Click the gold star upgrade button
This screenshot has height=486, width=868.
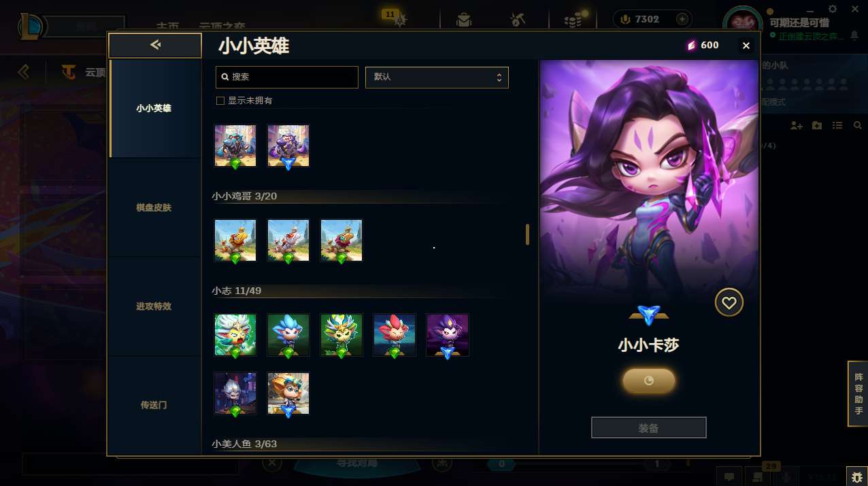click(649, 381)
